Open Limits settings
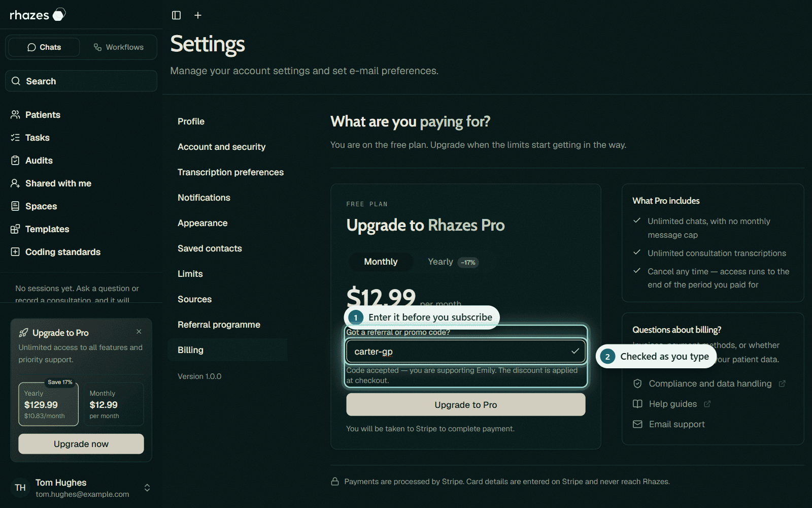 pos(227,274)
